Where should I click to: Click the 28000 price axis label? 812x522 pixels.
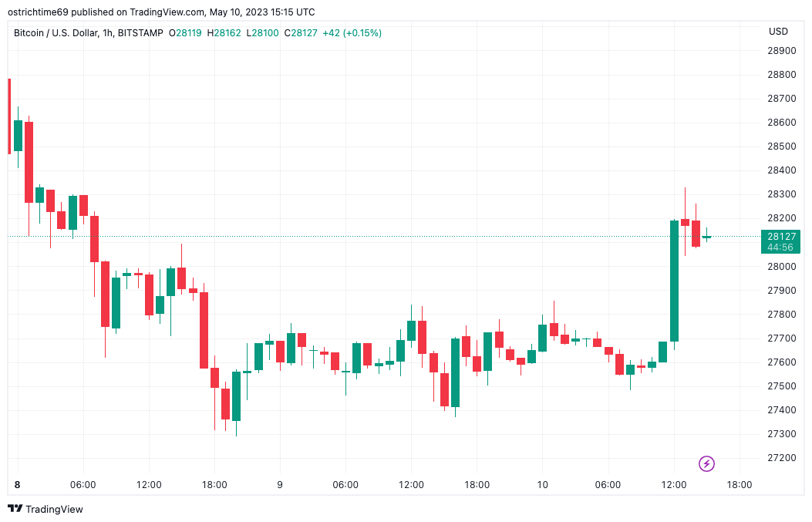click(x=782, y=266)
